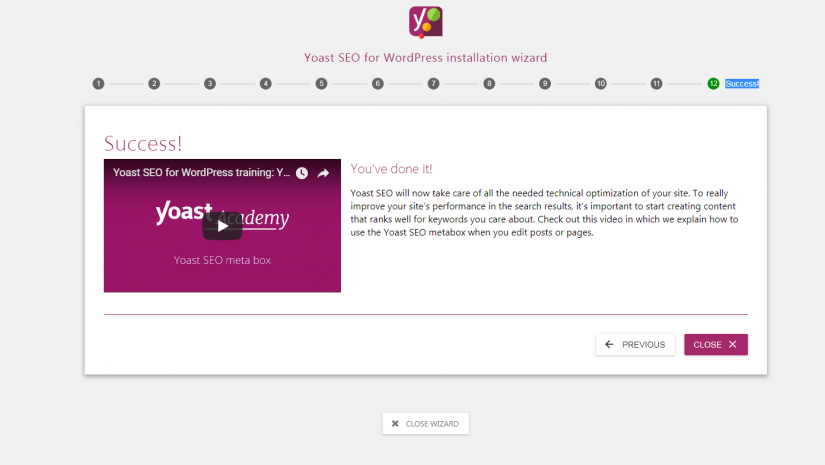Click the Close Wizard button
The width and height of the screenshot is (825, 465).
[x=426, y=423]
